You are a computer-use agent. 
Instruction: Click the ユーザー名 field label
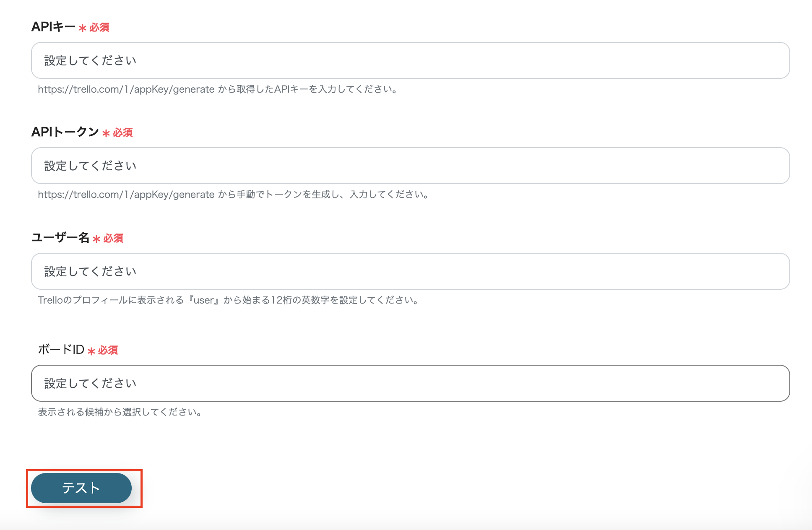point(60,238)
